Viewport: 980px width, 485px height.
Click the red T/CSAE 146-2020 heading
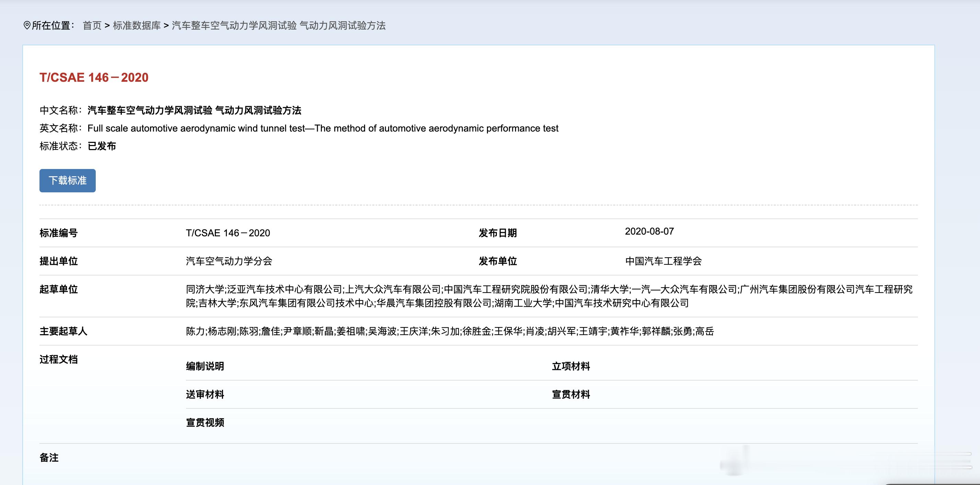(94, 77)
